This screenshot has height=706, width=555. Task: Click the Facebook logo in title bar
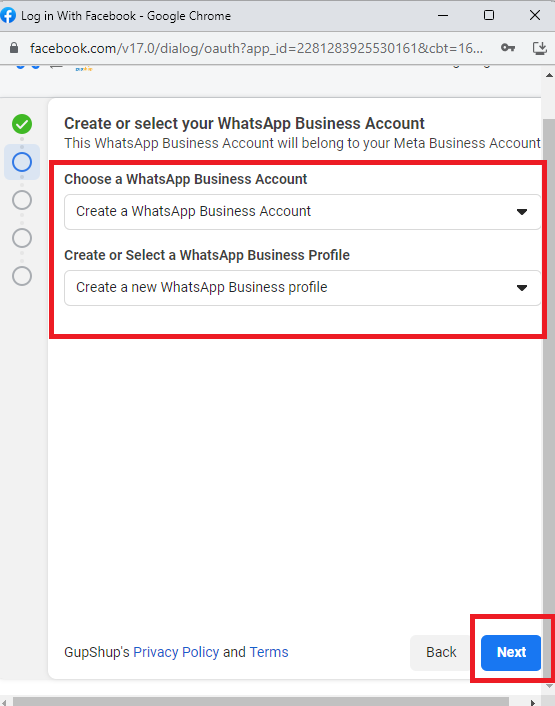(8, 15)
